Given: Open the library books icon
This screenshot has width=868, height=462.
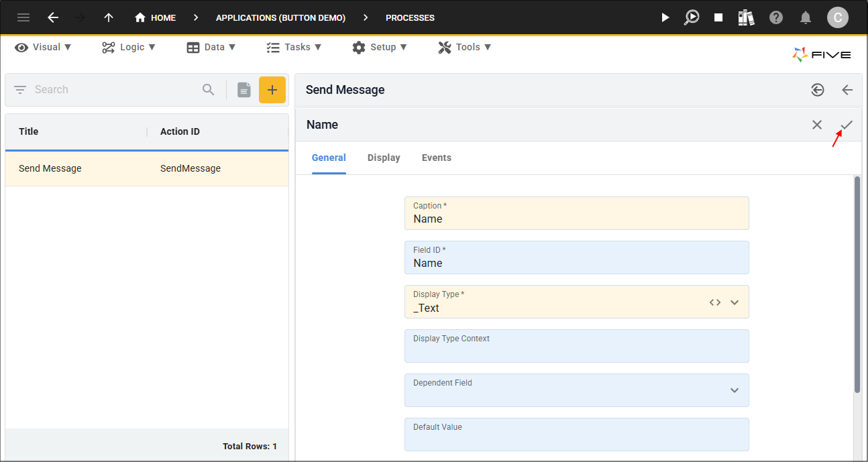Looking at the screenshot, I should click(x=746, y=17).
